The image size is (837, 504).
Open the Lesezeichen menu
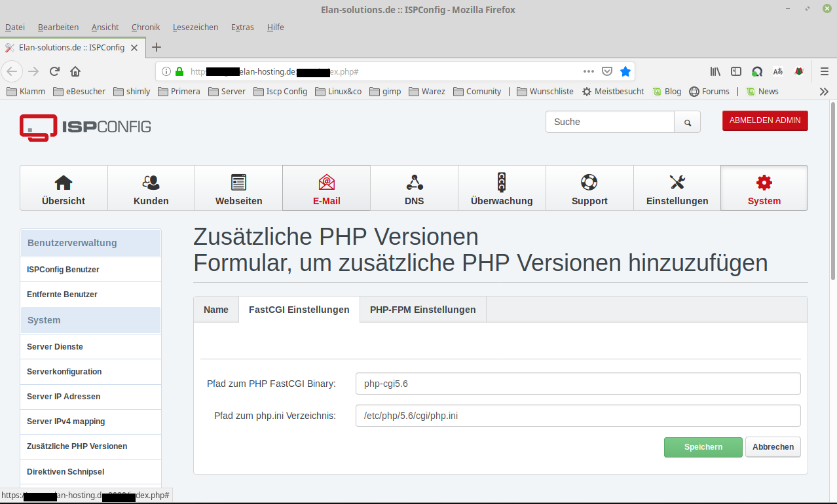tap(196, 27)
